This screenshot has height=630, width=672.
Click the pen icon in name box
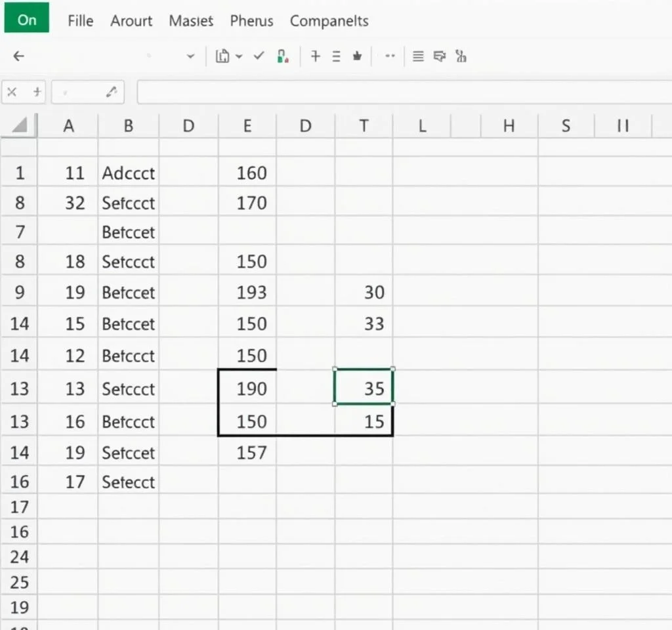coord(111,92)
